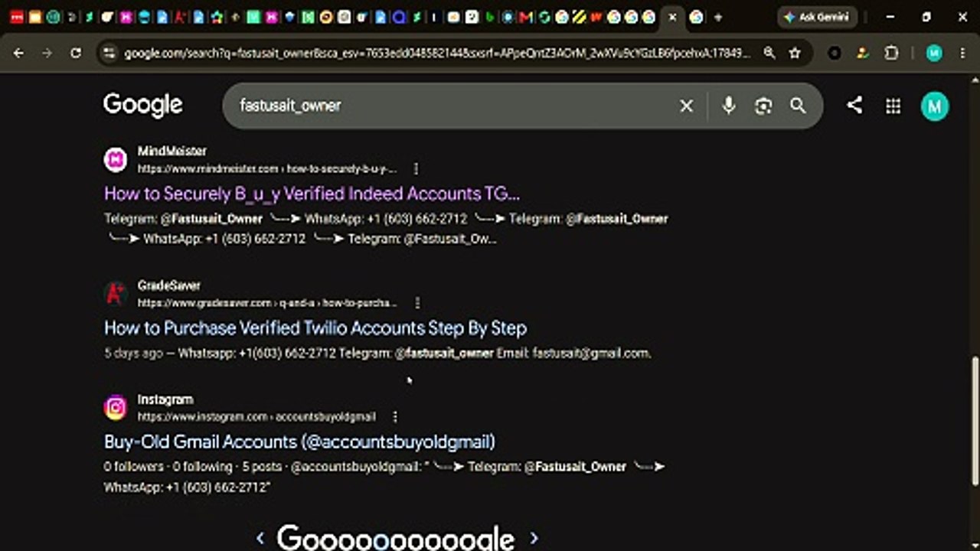The width and height of the screenshot is (980, 551).
Task: Click 'Email: fastusait@gmail.com' snippet text
Action: 574,353
